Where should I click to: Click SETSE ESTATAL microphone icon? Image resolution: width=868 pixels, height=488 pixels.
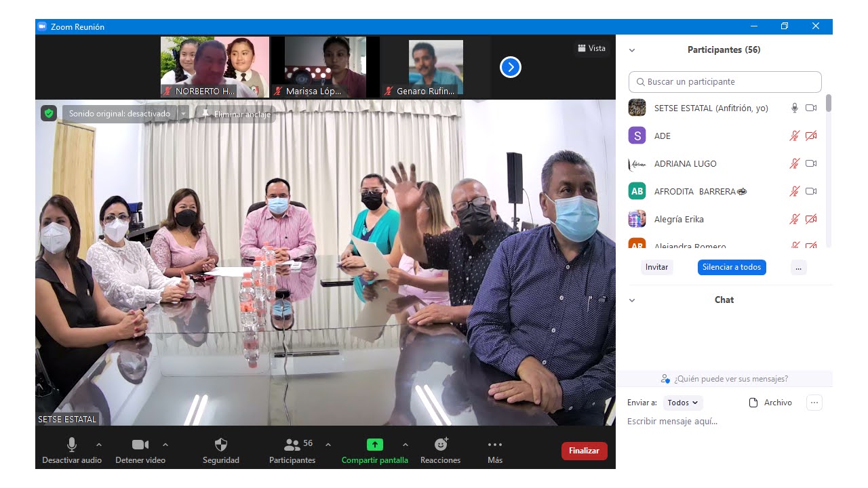[x=795, y=108]
